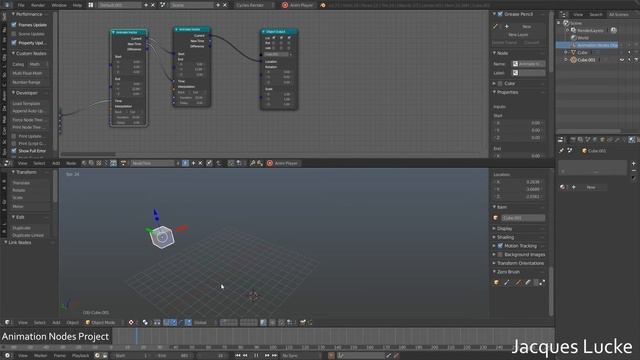The height and width of the screenshot is (360, 640).
Task: Click the pause playback button in timeline
Action: (x=256, y=356)
